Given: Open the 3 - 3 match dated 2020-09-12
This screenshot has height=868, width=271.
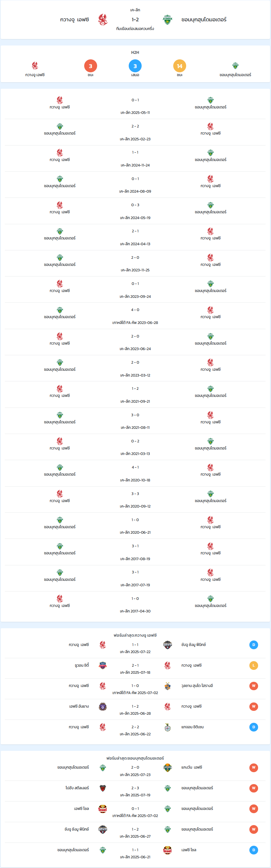Looking at the screenshot, I should coord(135,500).
